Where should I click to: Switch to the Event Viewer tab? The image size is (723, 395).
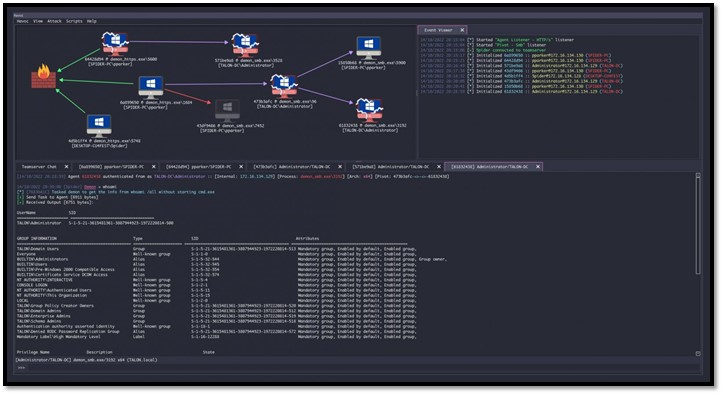(438, 30)
